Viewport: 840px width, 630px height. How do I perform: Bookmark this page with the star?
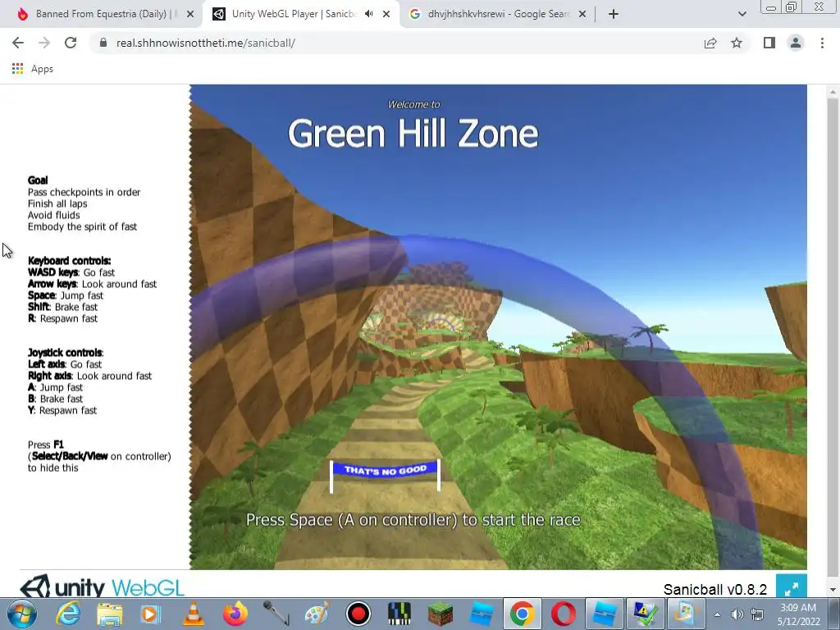(737, 43)
